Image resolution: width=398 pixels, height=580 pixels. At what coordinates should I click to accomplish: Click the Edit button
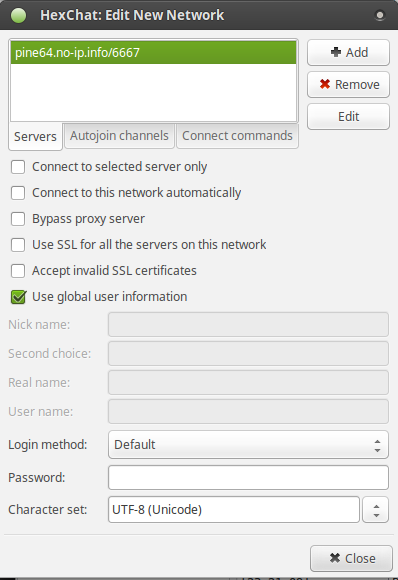click(348, 117)
